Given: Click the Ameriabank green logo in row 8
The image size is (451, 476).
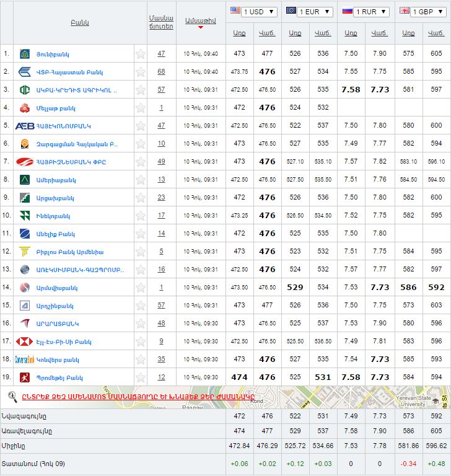Looking at the screenshot, I should pyautogui.click(x=25, y=180).
